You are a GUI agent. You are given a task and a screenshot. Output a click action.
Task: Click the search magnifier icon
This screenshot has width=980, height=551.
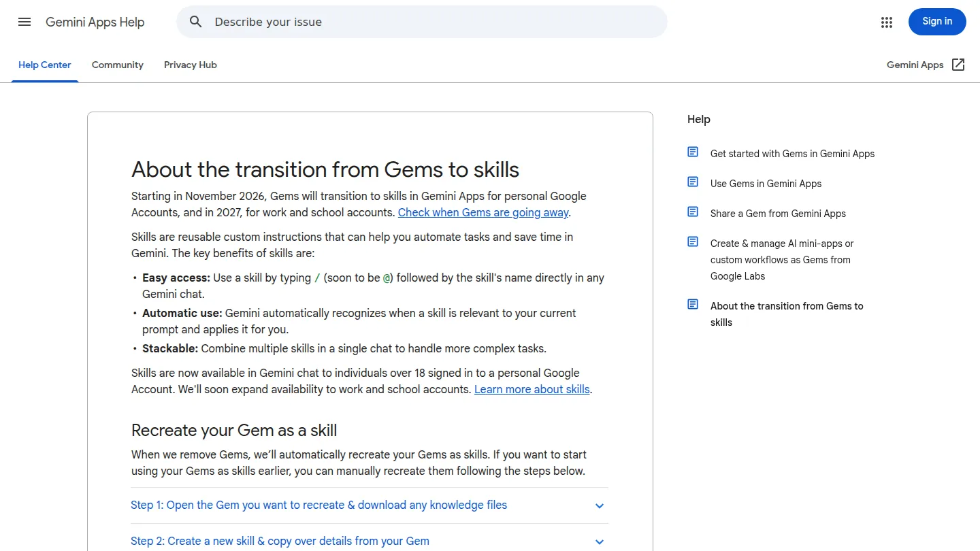pyautogui.click(x=196, y=22)
